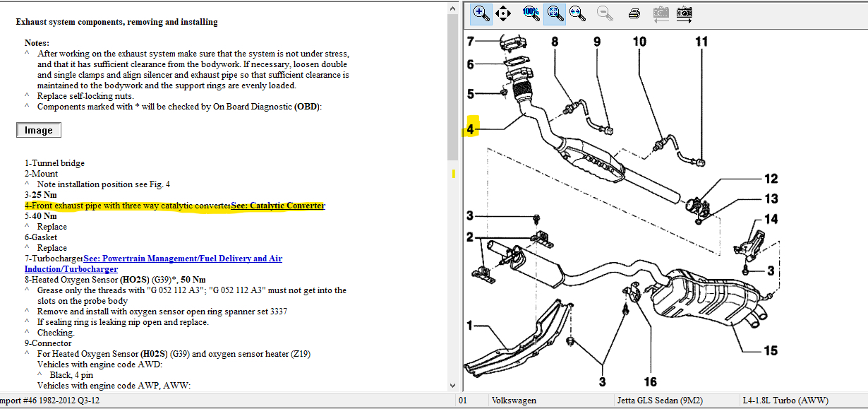Go to previous image with camera arrow
The height and width of the screenshot is (409, 868).
point(661,13)
